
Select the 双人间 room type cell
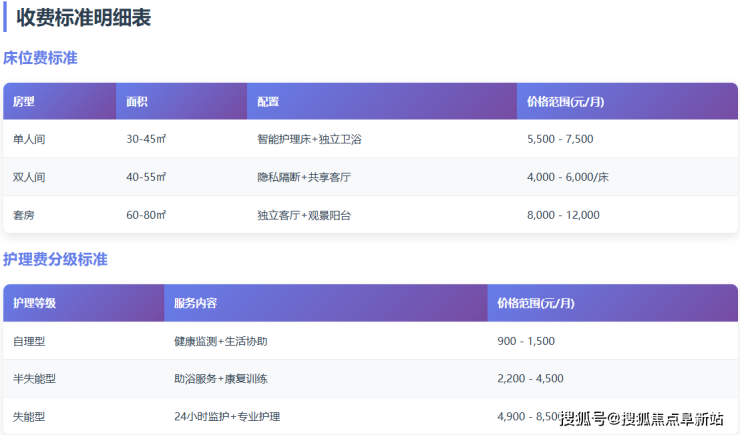tap(29, 177)
